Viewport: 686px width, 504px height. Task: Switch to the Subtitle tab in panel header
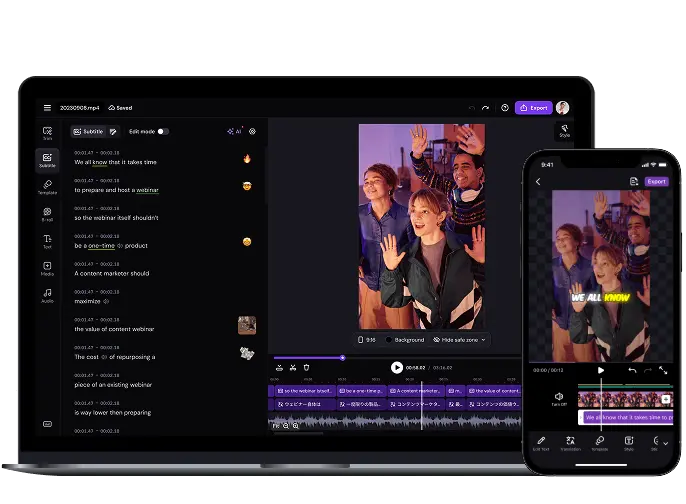88,131
